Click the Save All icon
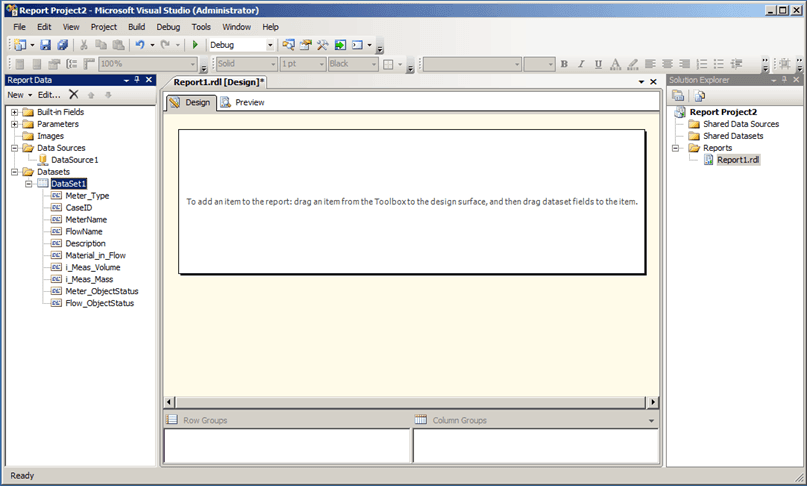Viewport: 807px width, 486px height. pos(62,45)
